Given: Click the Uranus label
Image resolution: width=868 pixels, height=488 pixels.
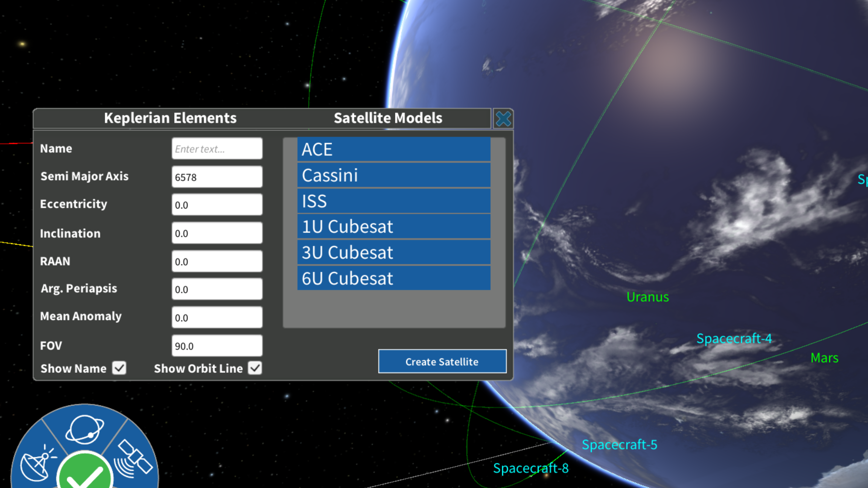Looking at the screenshot, I should pos(648,297).
